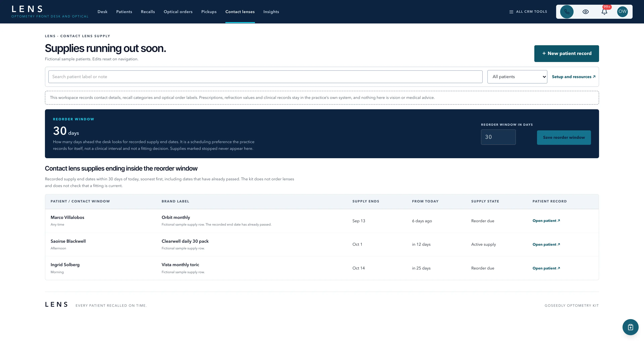Go to the Pickups tab
The width and height of the screenshot is (644, 362).
[209, 12]
